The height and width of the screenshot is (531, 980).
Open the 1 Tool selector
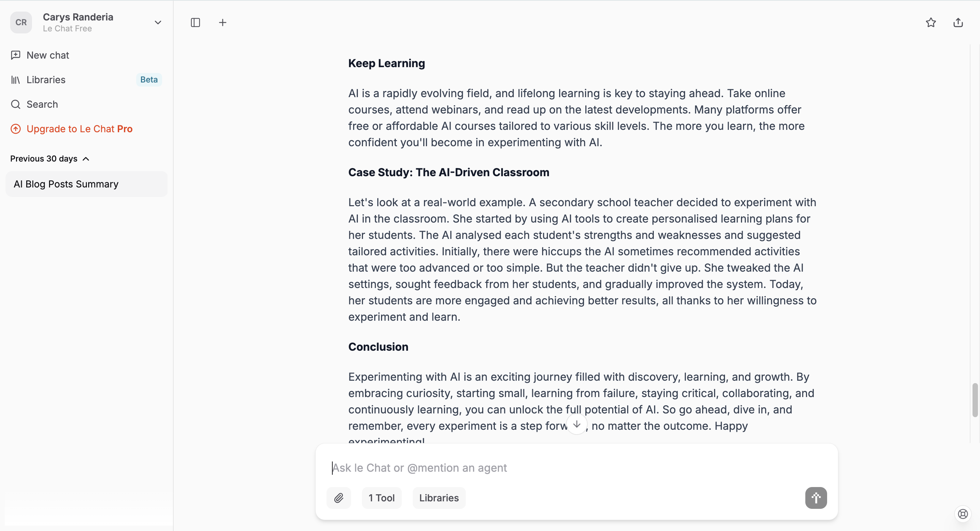pyautogui.click(x=382, y=498)
